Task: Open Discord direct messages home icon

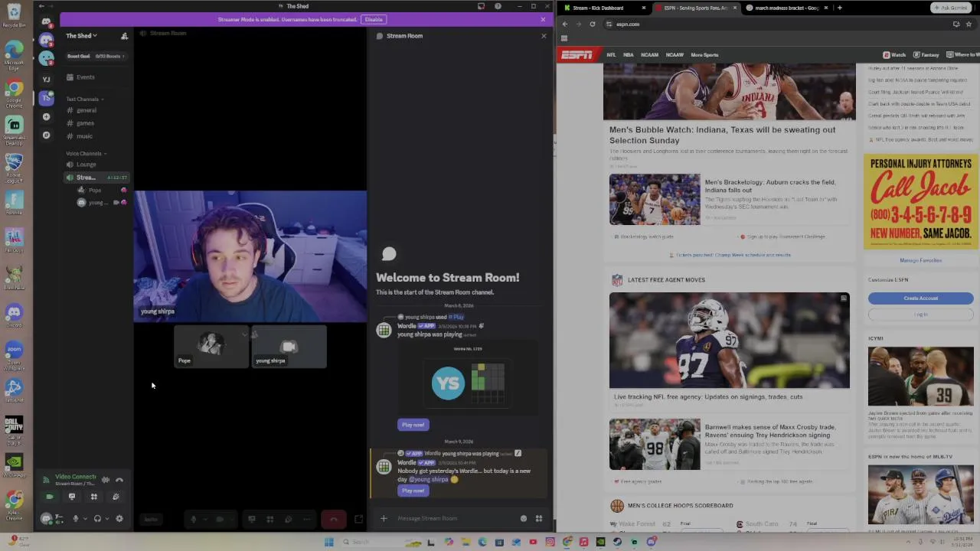Action: (x=46, y=21)
